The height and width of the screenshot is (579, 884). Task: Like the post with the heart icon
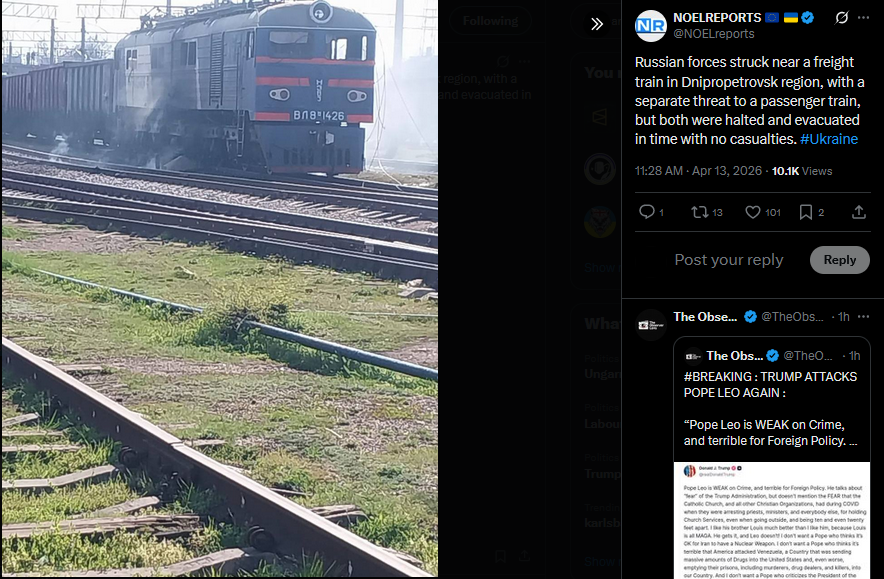pos(753,212)
